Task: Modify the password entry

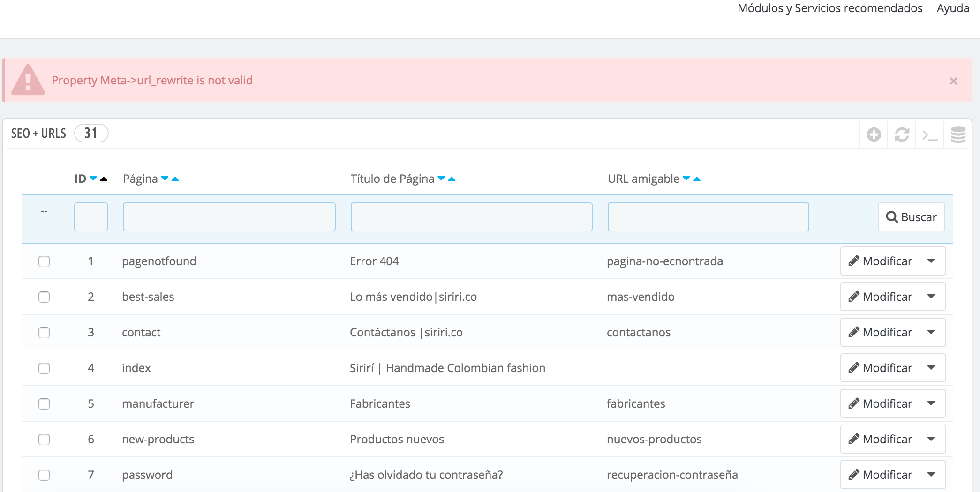Action: tap(880, 475)
